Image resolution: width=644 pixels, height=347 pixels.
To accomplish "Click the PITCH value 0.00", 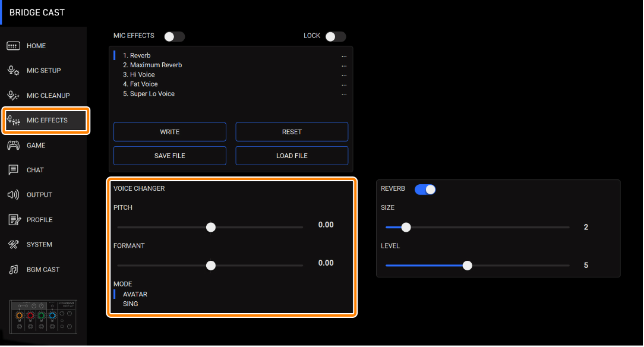I will (326, 225).
